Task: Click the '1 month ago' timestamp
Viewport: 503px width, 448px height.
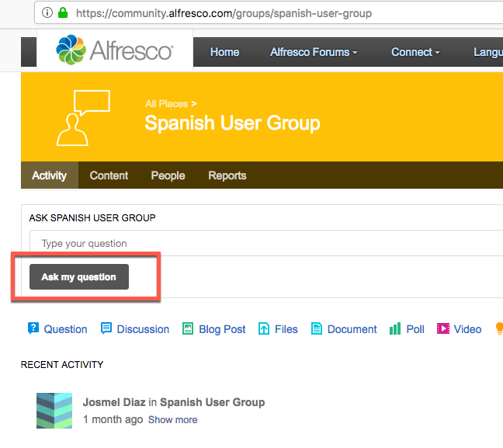Action: pyautogui.click(x=113, y=419)
